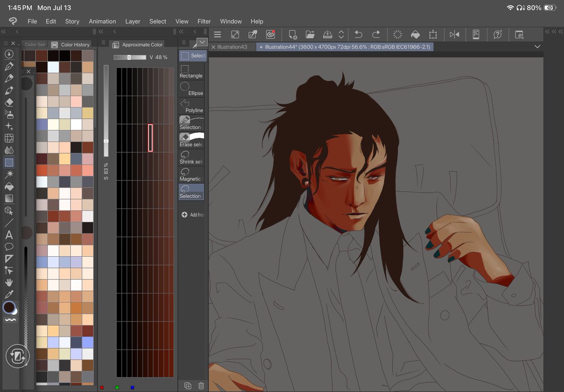Select the Rectangle sub tool
The height and width of the screenshot is (392, 564).
[191, 71]
